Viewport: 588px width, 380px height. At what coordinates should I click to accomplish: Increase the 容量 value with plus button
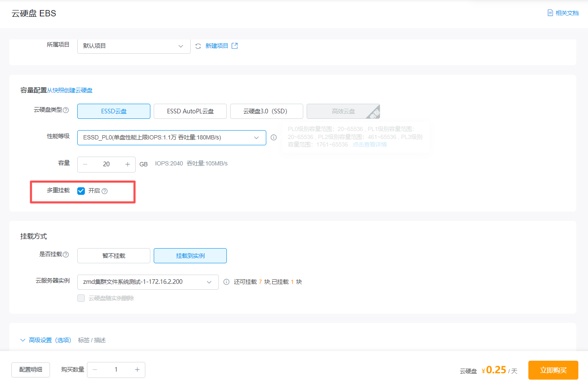(128, 165)
